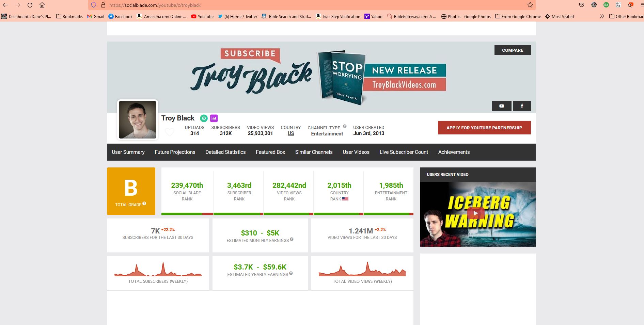Reload the current page
Screen dimensions: 644x325
(x=30, y=5)
